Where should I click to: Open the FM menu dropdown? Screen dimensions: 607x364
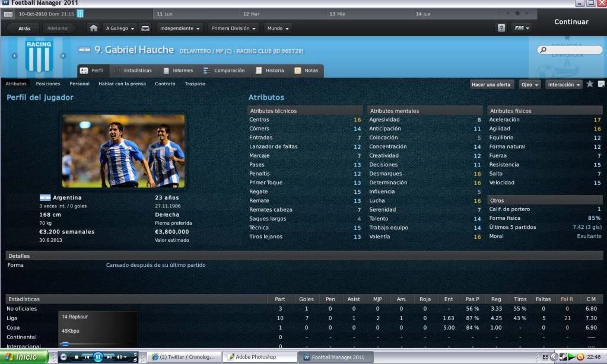pos(522,28)
